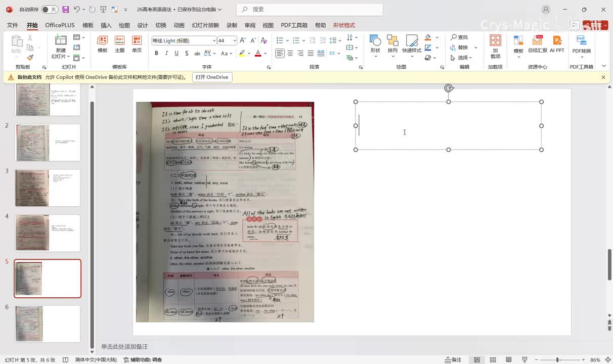Click the Undo arrow icon
Image resolution: width=613 pixels, height=364 pixels.
point(77,10)
